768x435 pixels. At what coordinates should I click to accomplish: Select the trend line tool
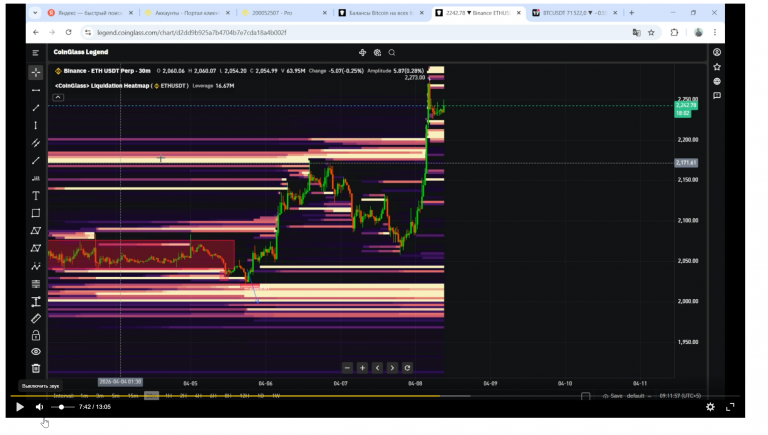point(36,108)
